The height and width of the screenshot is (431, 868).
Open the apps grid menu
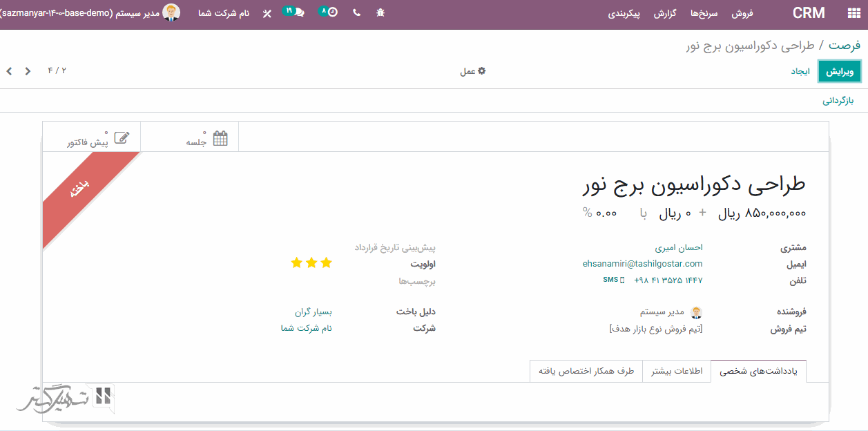[x=853, y=13]
